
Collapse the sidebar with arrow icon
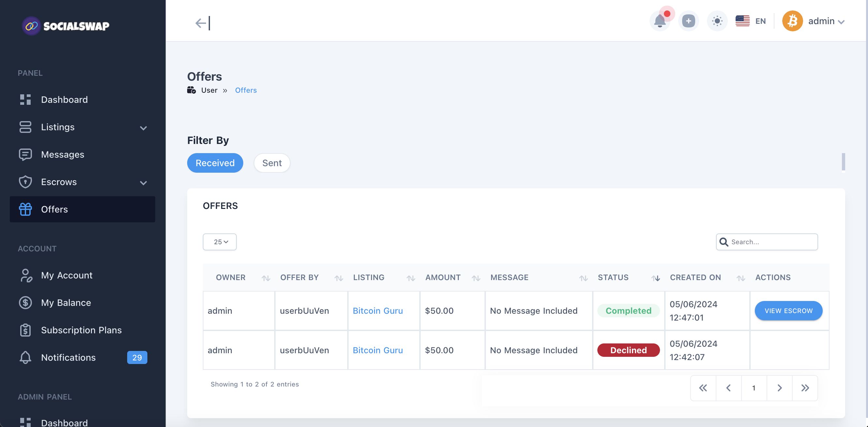point(202,23)
